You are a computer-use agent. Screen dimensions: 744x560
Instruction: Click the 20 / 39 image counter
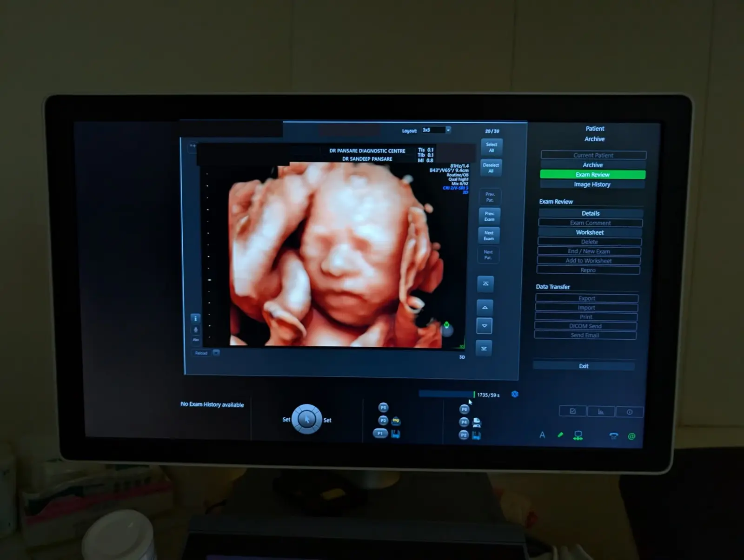click(492, 132)
